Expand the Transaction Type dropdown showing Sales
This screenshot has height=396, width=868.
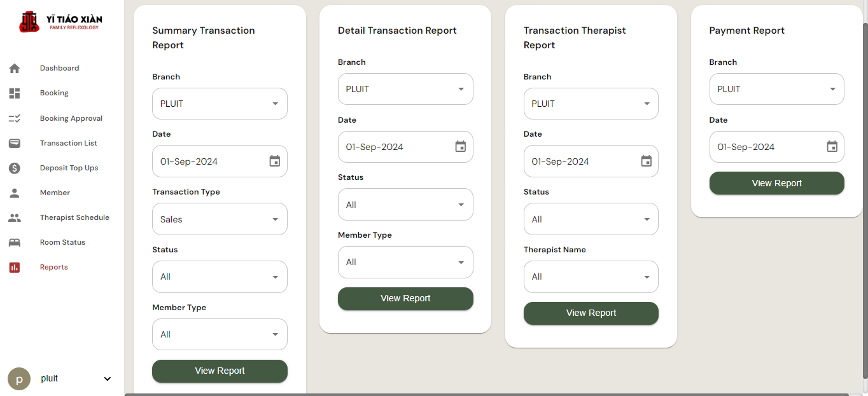(x=220, y=219)
